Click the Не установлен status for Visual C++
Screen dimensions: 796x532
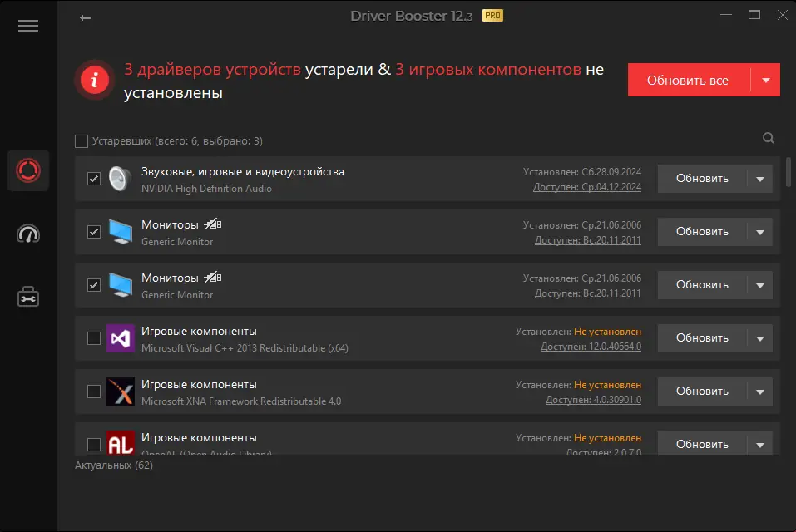(608, 332)
